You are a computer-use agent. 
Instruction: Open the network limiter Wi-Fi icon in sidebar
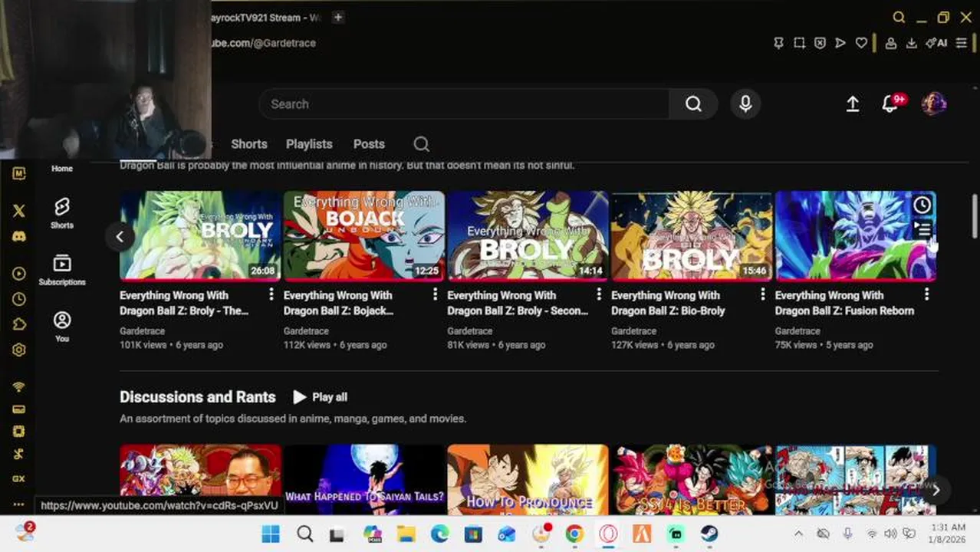(19, 386)
